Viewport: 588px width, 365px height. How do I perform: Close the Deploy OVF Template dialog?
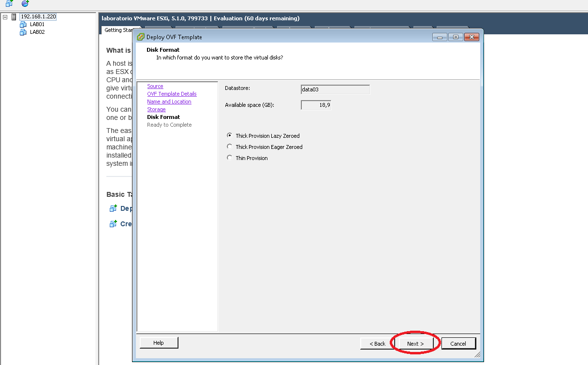[x=471, y=37]
